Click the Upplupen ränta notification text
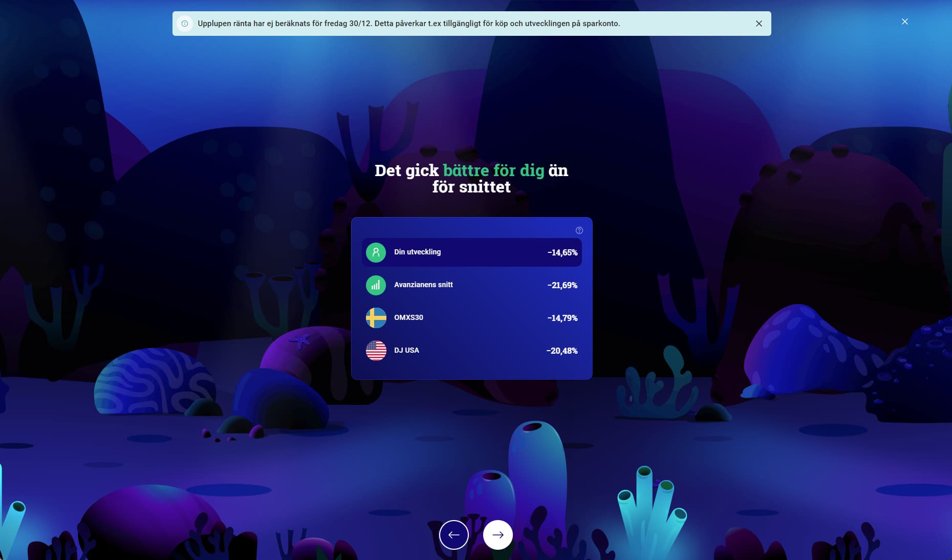Screen dimensions: 952x560 408,24
